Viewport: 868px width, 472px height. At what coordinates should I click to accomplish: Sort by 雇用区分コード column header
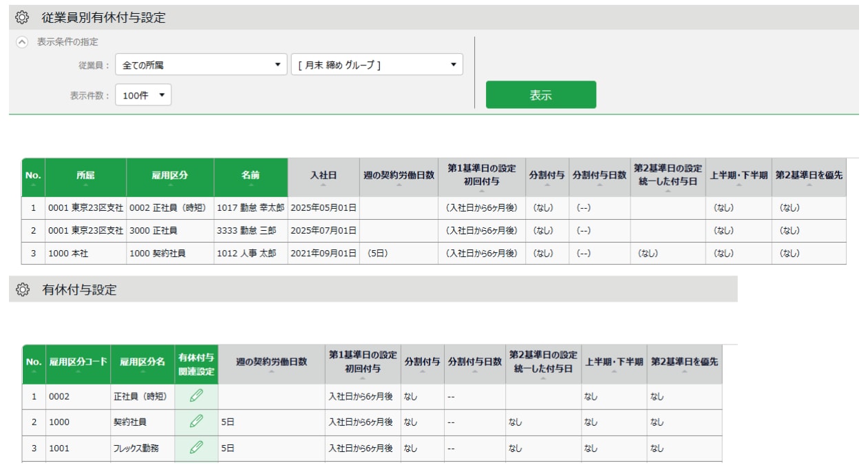click(77, 364)
